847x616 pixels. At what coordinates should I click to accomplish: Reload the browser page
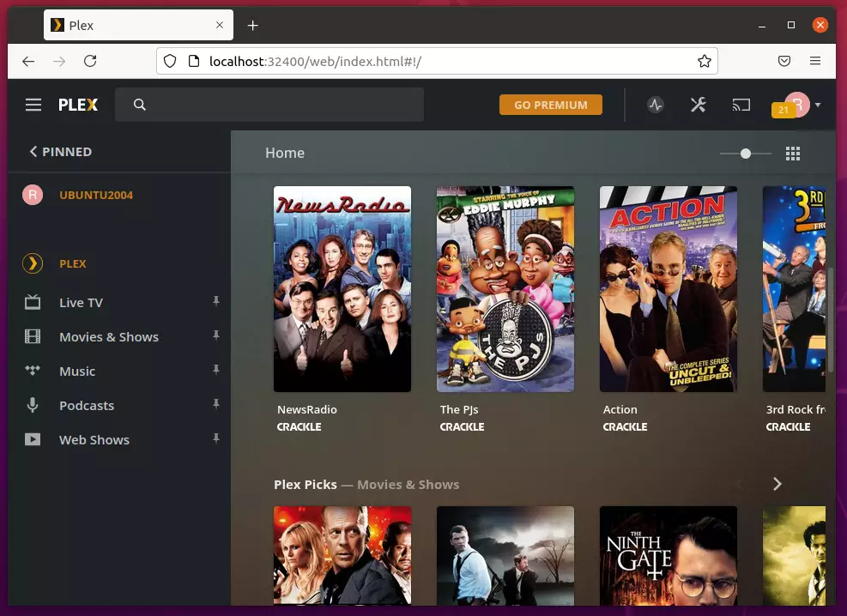[90, 61]
